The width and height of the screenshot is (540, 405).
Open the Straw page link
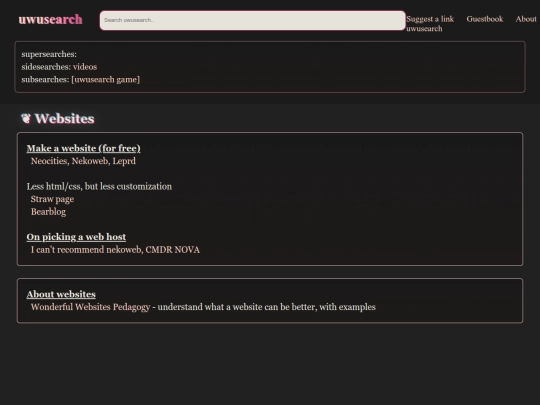(52, 199)
